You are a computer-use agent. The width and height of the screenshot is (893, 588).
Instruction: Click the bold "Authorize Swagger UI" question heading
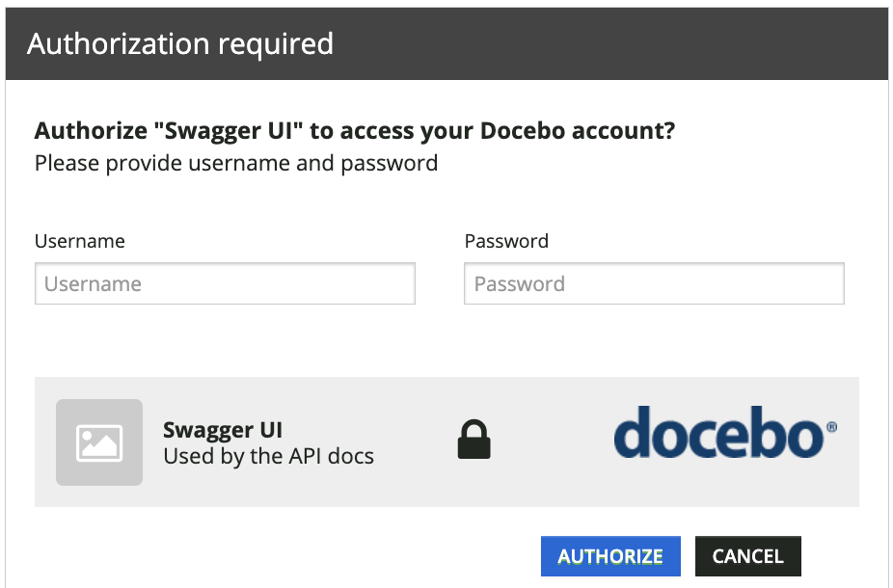point(355,131)
